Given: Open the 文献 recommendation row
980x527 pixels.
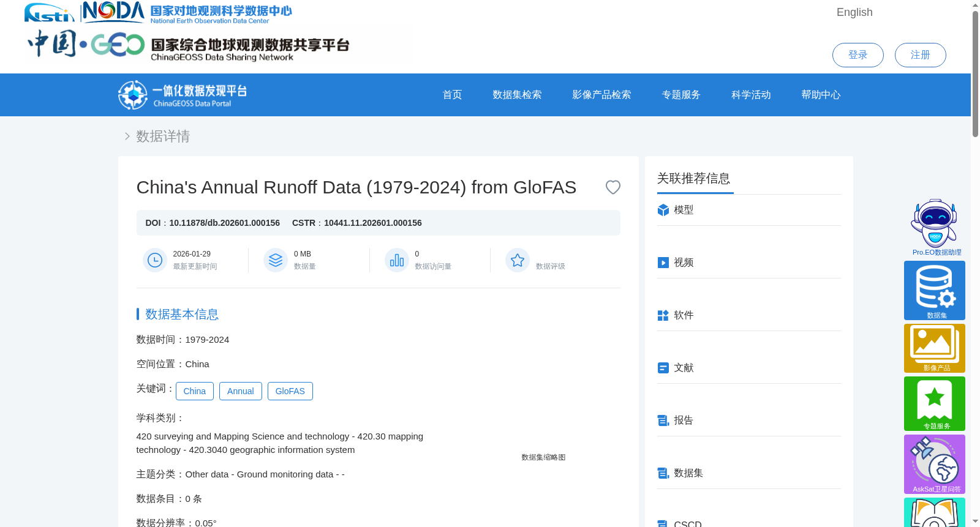Looking at the screenshot, I should point(749,368).
